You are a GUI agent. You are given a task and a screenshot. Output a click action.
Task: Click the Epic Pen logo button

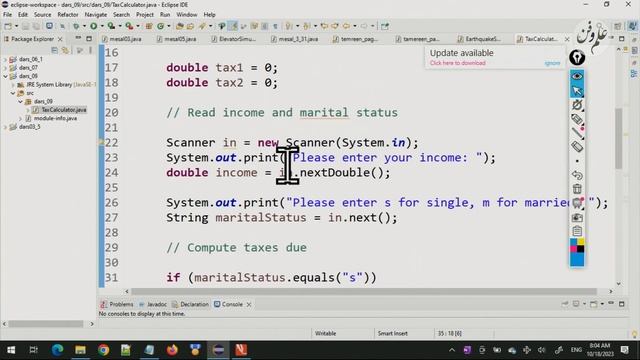(x=577, y=58)
